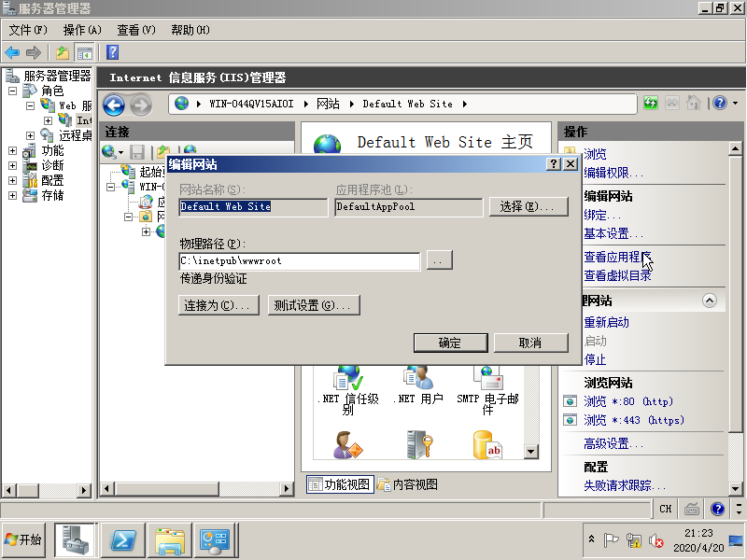Open the Action menu
The image size is (747, 560).
82,30
